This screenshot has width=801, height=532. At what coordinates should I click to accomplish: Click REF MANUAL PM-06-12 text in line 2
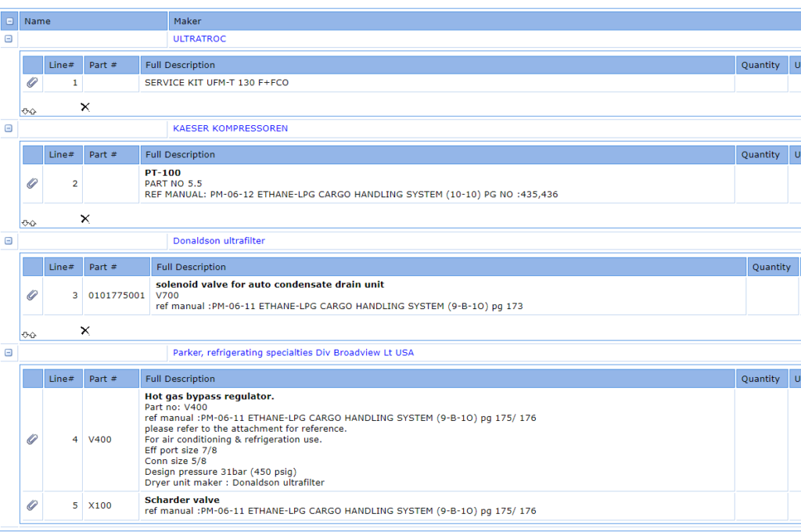351,194
